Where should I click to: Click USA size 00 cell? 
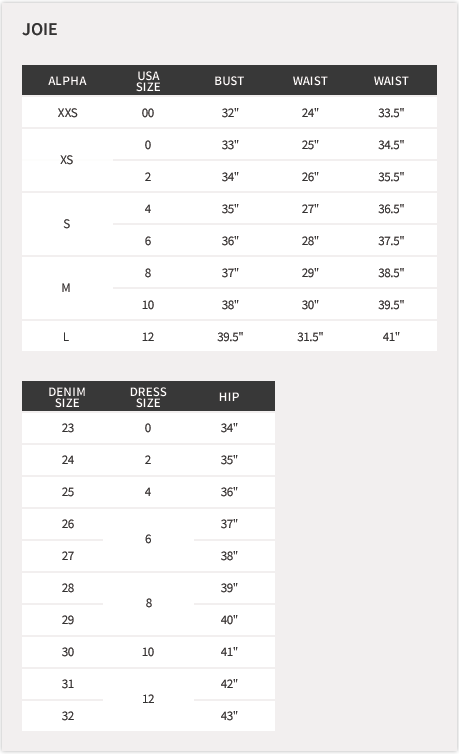148,113
